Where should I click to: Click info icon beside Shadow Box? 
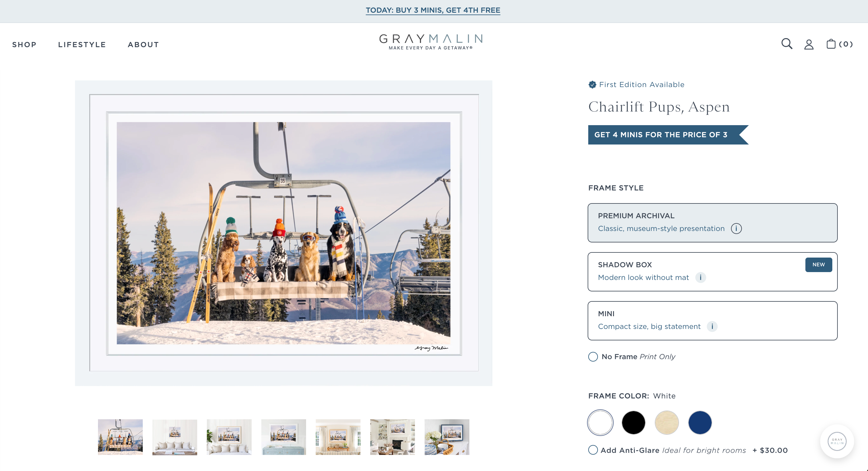tap(700, 277)
